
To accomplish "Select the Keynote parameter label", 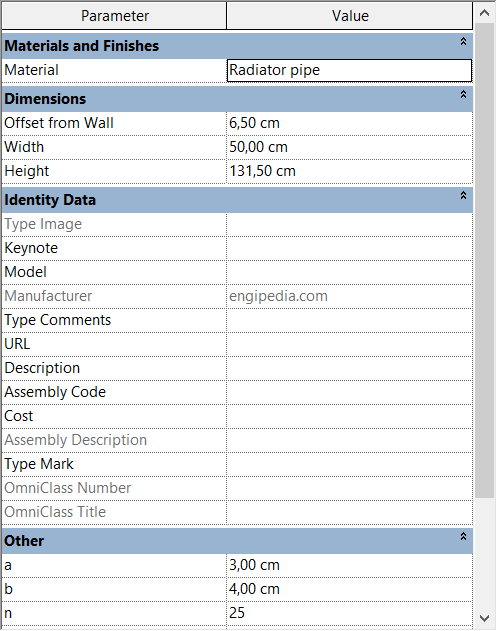I will point(31,248).
